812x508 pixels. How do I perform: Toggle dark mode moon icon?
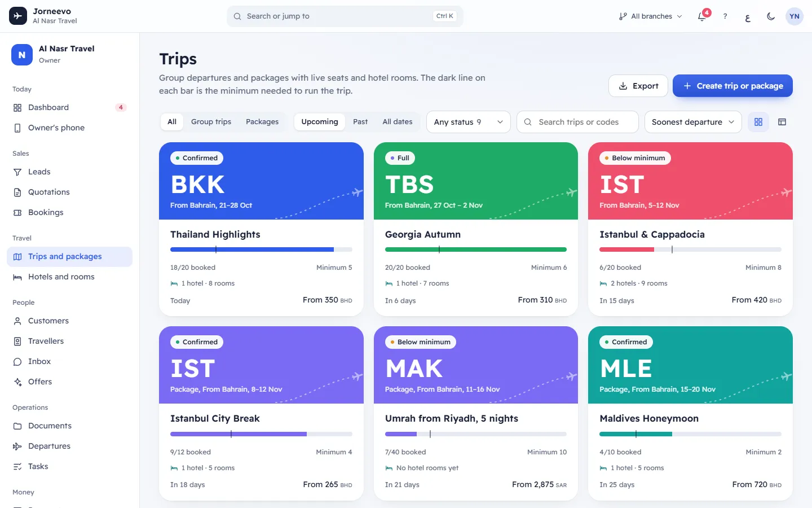771,16
